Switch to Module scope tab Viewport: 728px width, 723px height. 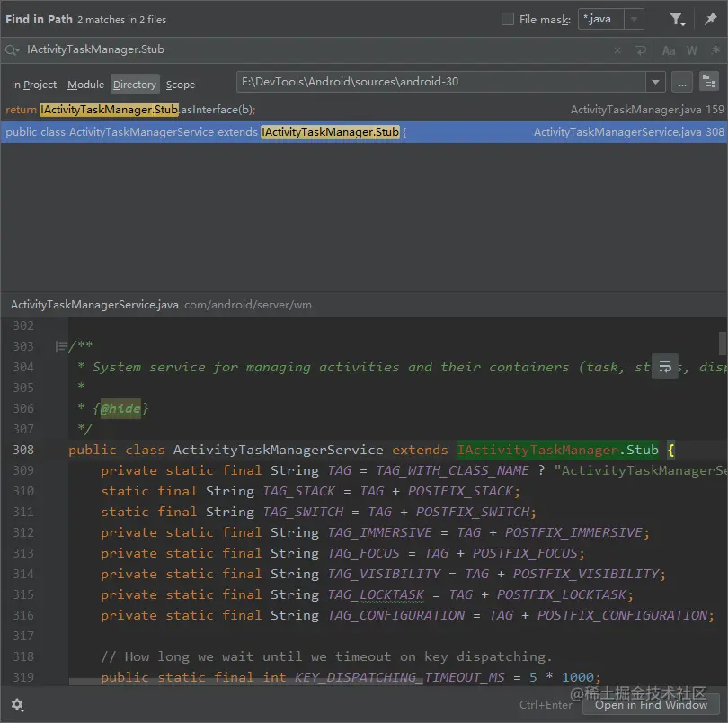[x=86, y=85]
